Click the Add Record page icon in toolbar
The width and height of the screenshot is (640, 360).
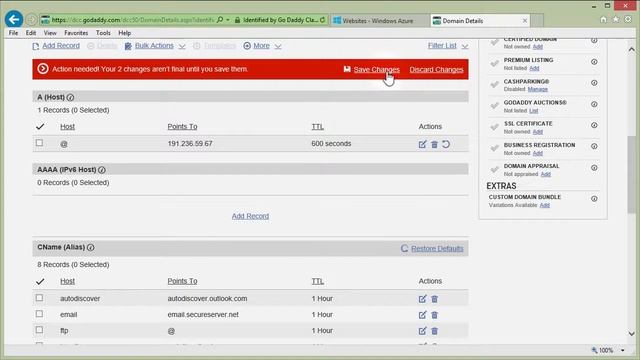36,46
